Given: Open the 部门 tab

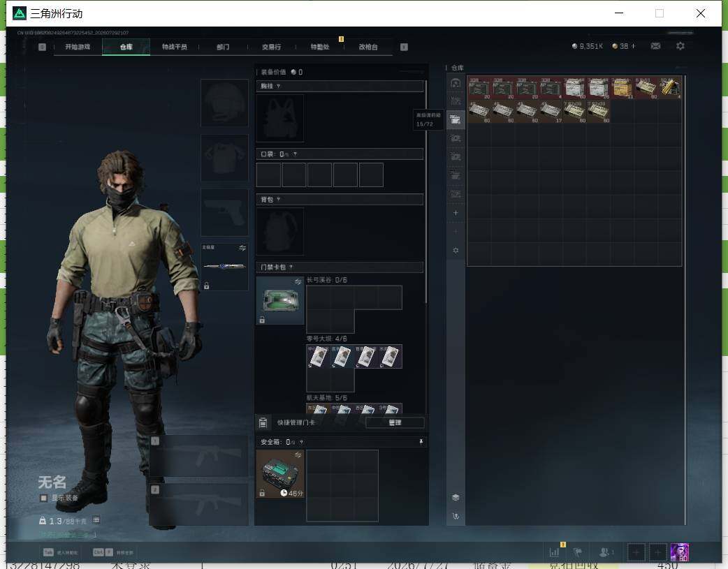Looking at the screenshot, I should 223,47.
